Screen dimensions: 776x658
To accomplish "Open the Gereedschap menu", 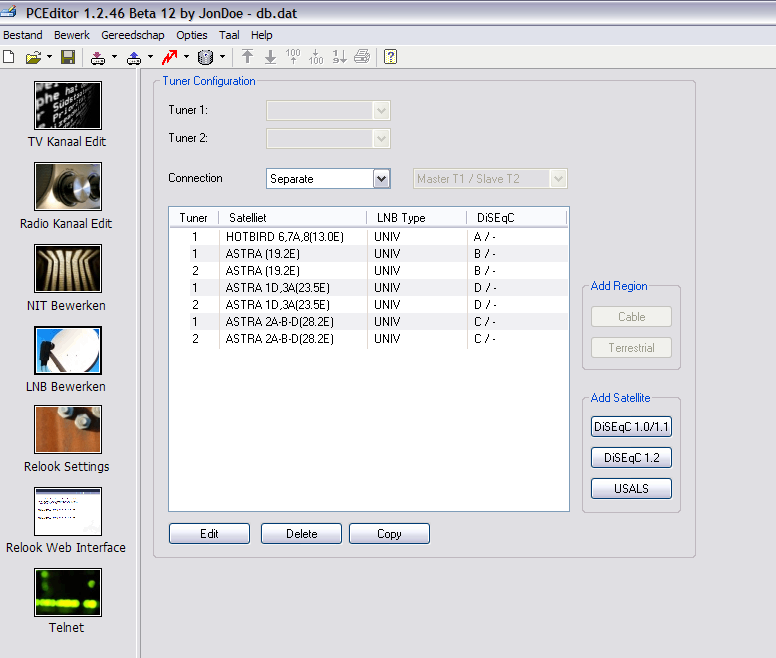I will (x=133, y=35).
